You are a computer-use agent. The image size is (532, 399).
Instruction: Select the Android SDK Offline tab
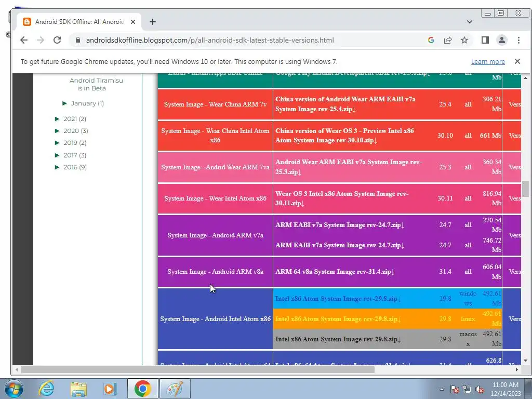pos(79,22)
